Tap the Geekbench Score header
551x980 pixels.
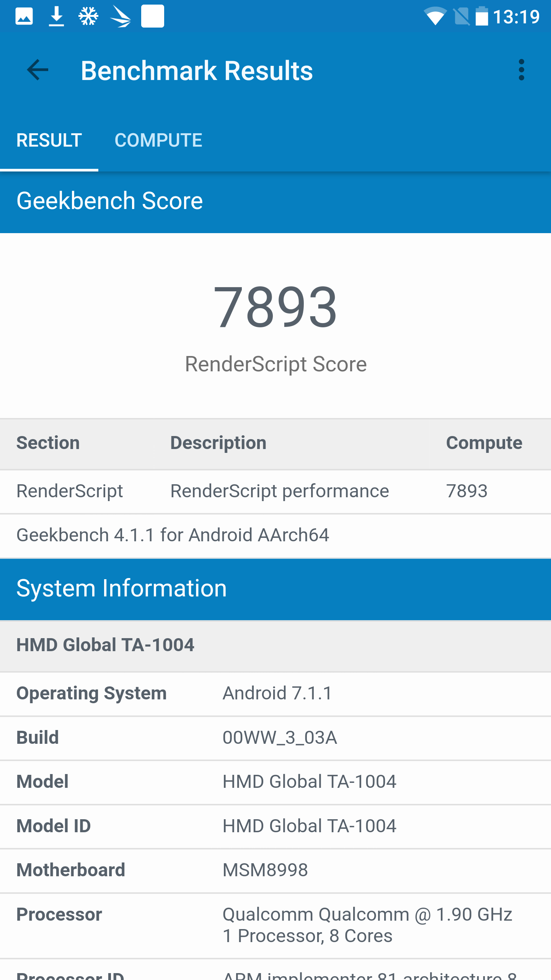click(x=109, y=201)
